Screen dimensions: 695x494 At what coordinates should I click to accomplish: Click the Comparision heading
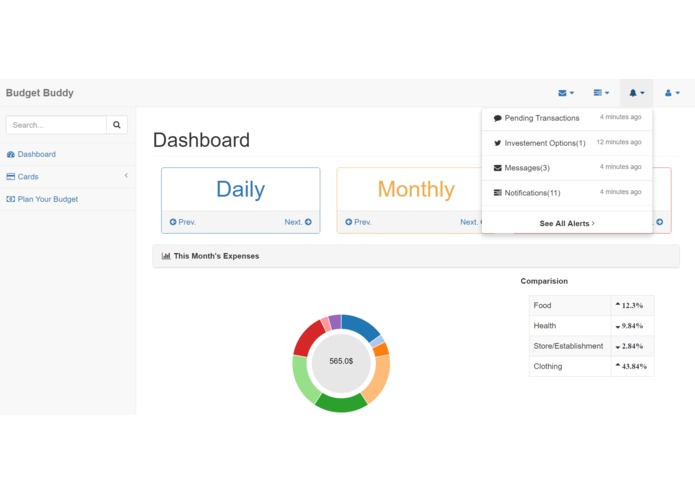click(x=544, y=281)
